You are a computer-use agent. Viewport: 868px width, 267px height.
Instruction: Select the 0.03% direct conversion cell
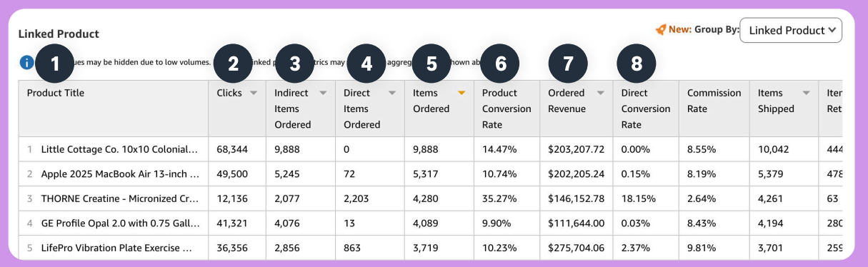click(x=646, y=223)
